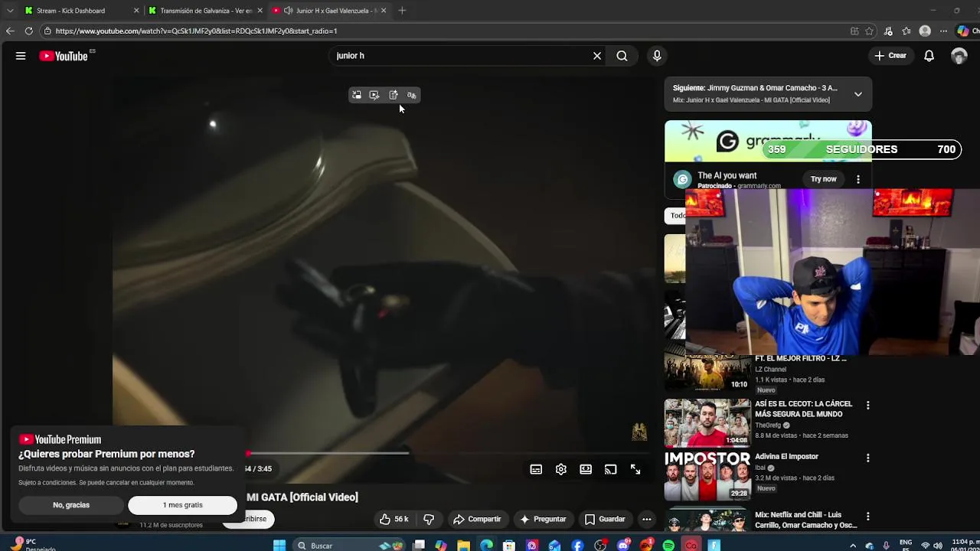Switch to Transmisión de Galvaniza tab
This screenshot has width=980, height=551.
tap(205, 11)
